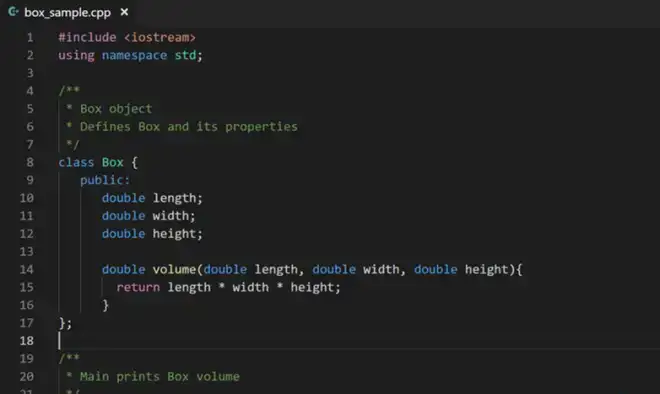Click the closing brace on line 16
The width and height of the screenshot is (660, 394).
click(x=105, y=305)
